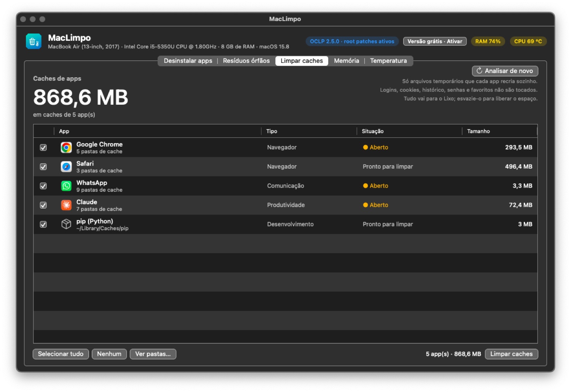Image resolution: width=571 pixels, height=392 pixels.
Task: Open the Resíduos órfãos tab
Action: 246,61
